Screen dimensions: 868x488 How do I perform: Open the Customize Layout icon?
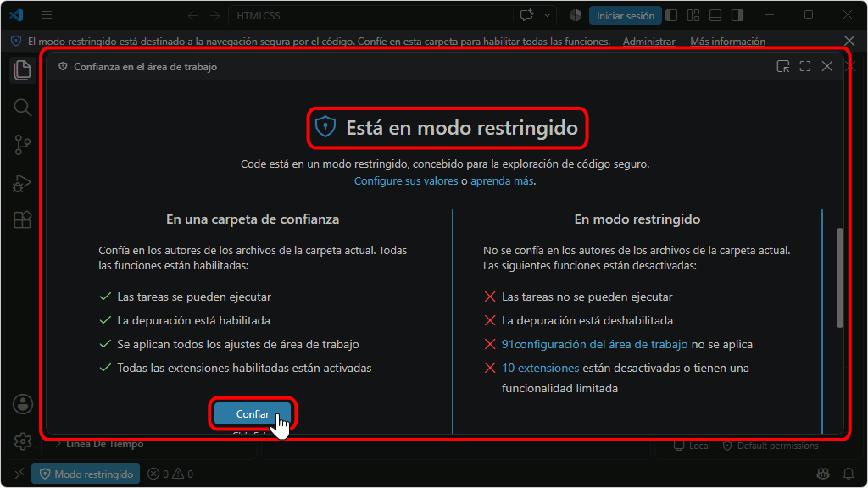(693, 15)
